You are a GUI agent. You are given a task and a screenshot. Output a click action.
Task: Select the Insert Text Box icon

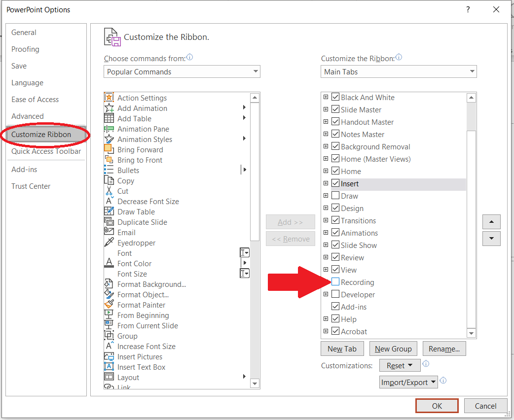(x=109, y=367)
